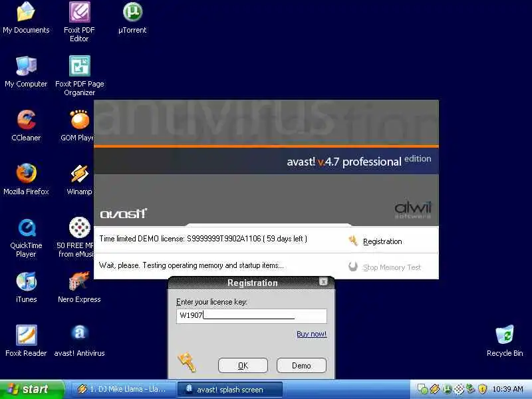Click the Stop Memory Test spinner icon
The height and width of the screenshot is (399, 532).
[x=353, y=267]
